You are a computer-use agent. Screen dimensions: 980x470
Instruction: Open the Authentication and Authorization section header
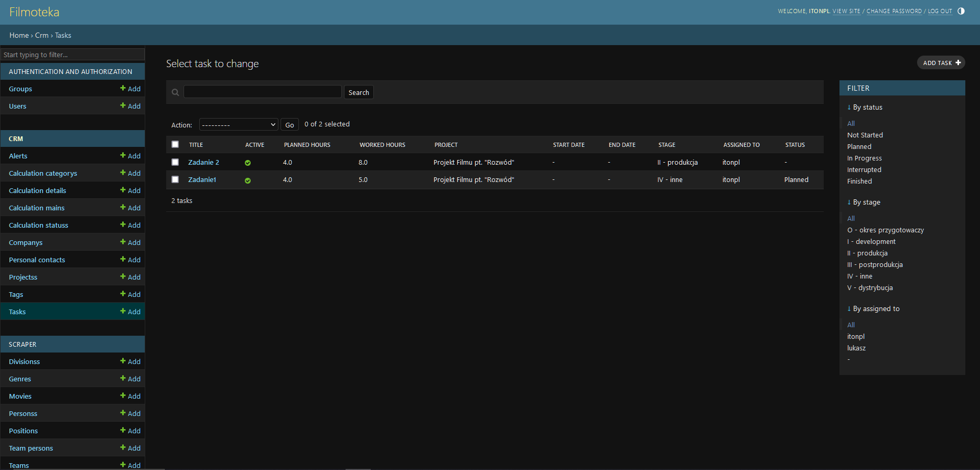70,71
